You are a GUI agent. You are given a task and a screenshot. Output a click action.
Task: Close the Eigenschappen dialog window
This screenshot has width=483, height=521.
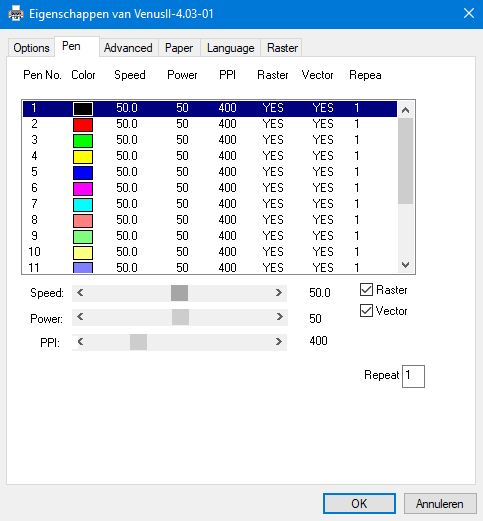[x=469, y=14]
